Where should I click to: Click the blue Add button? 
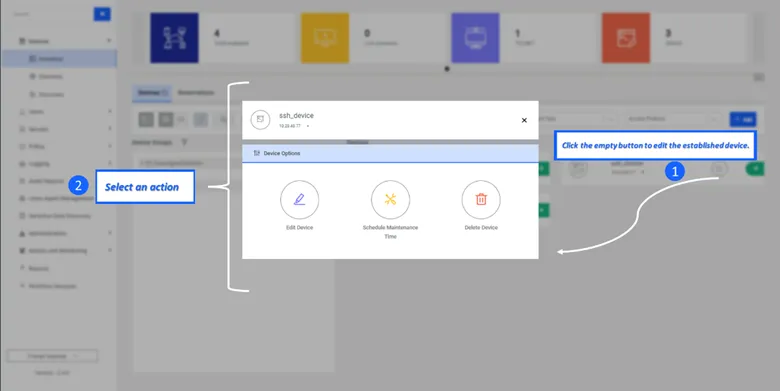click(743, 119)
